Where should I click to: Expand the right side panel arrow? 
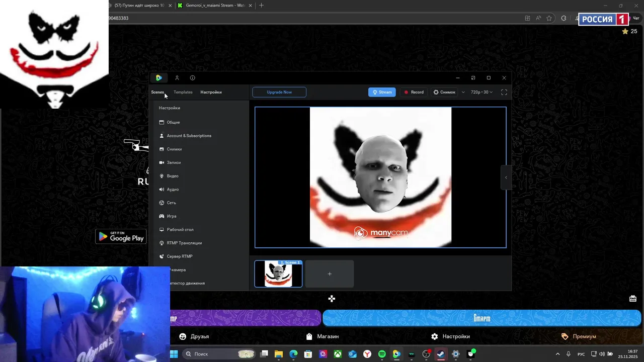(x=506, y=177)
